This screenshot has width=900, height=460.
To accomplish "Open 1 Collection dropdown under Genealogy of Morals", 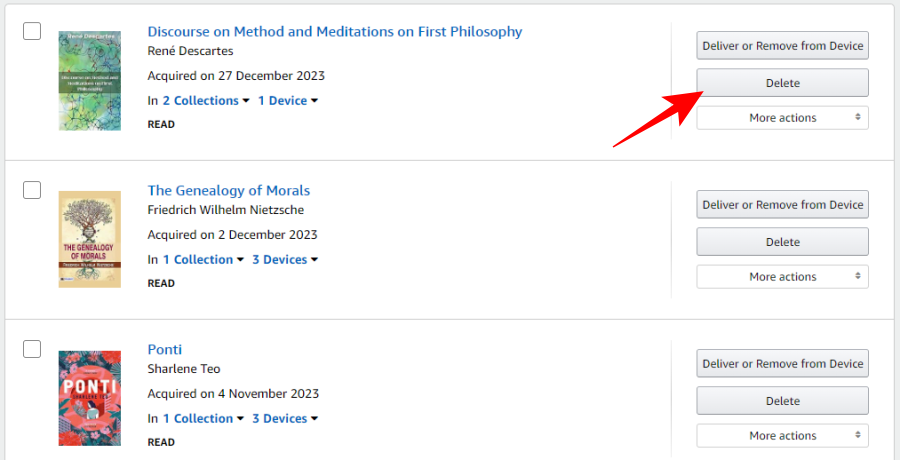I will [203, 260].
